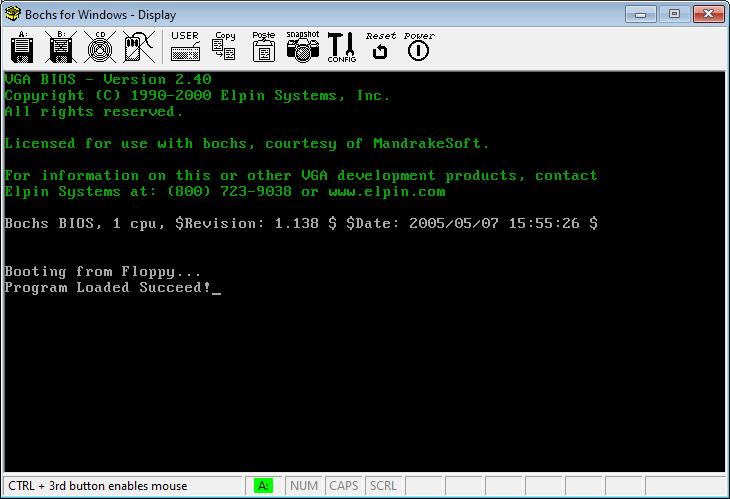This screenshot has width=730, height=499.
Task: Click the floppy A: drive icon
Action: (x=22, y=47)
